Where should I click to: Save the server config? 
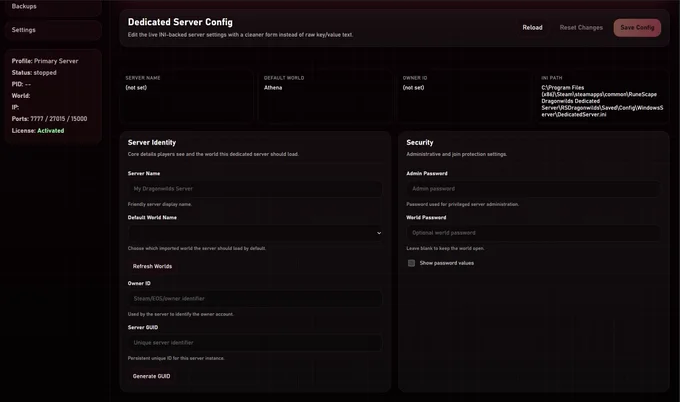[x=637, y=27]
